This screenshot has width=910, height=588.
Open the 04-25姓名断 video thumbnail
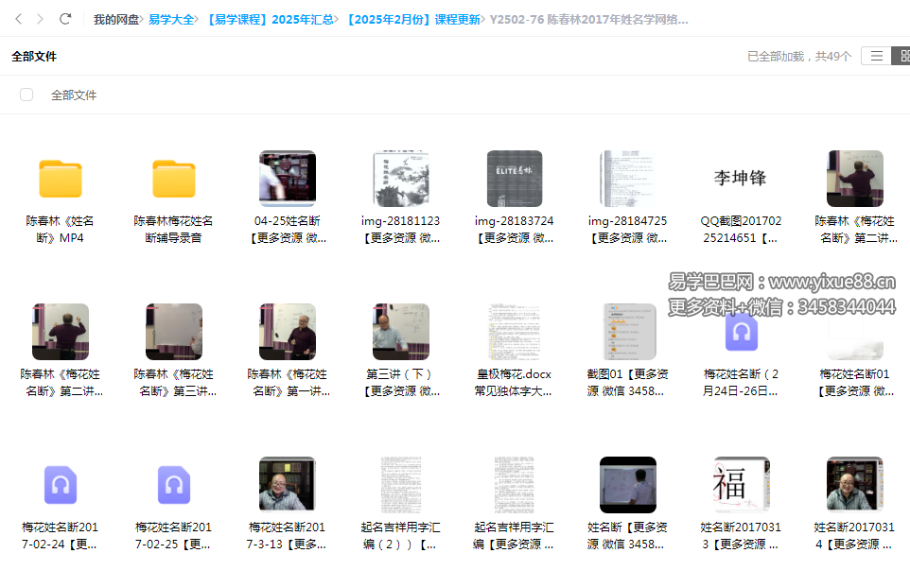pos(287,178)
